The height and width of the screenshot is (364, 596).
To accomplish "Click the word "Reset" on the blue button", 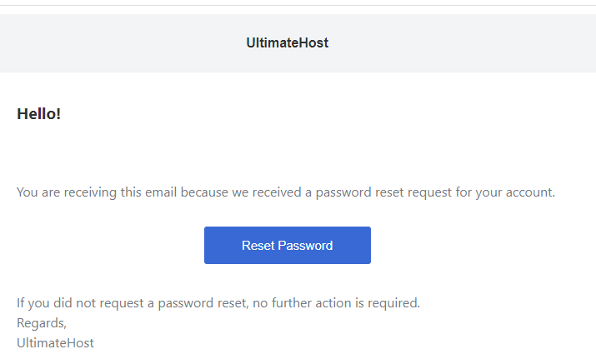I will pyautogui.click(x=258, y=246).
